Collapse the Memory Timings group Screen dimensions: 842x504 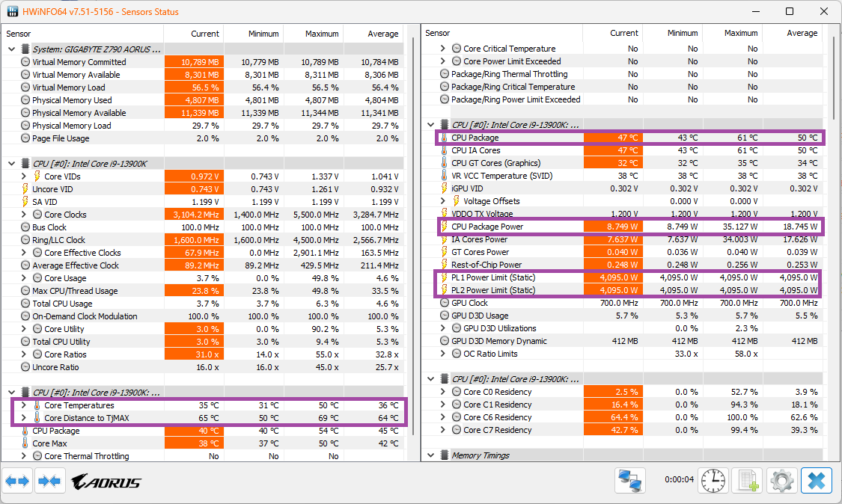coord(430,455)
